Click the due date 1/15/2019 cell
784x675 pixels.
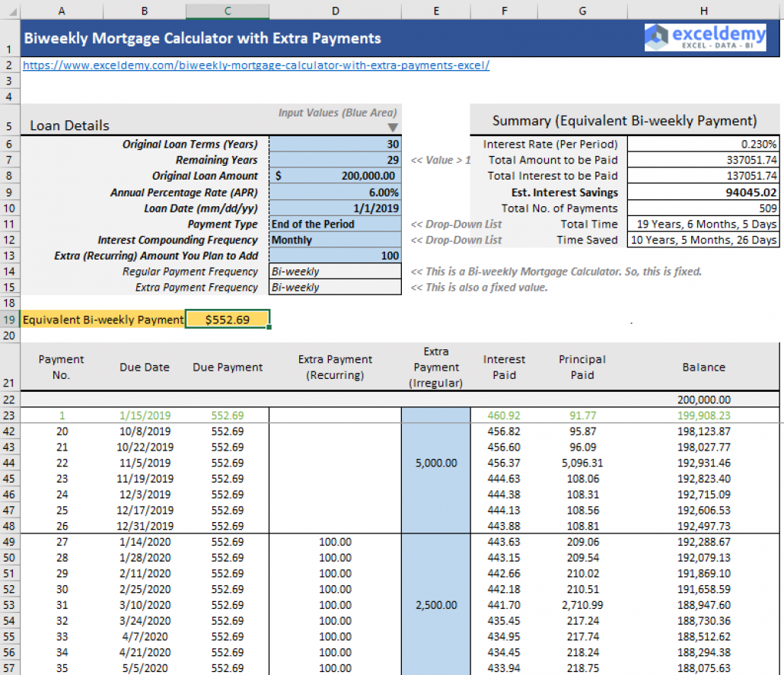coord(145,416)
